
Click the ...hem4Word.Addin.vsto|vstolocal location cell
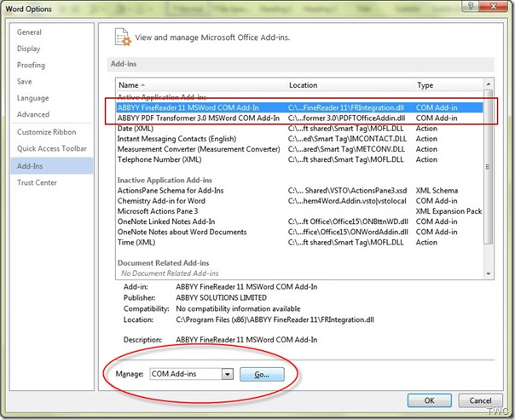point(347,201)
